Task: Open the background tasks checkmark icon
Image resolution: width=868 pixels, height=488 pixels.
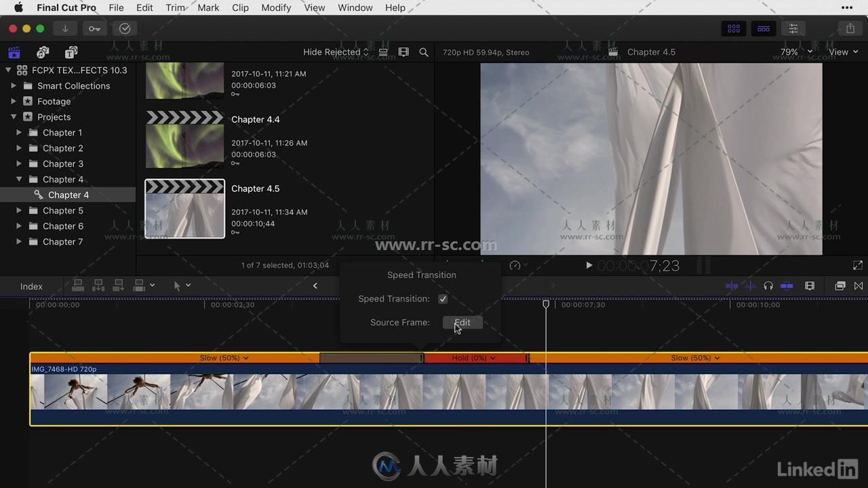Action: click(125, 28)
